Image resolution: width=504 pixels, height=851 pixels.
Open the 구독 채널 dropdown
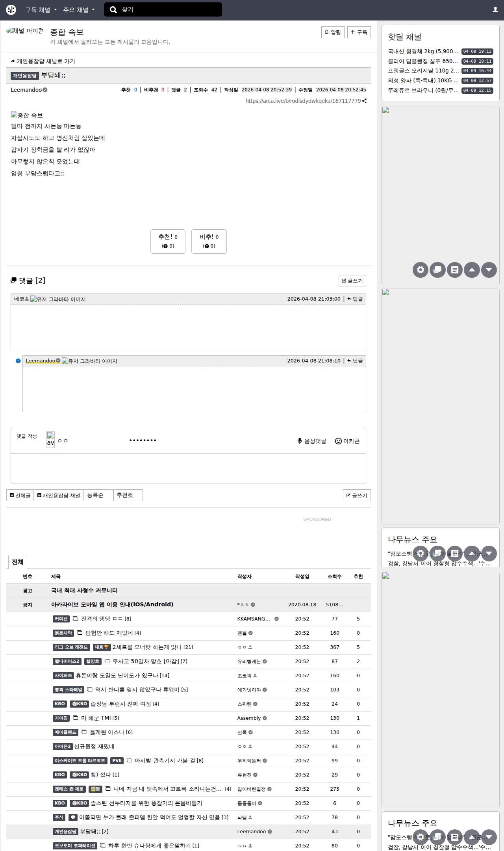[41, 10]
